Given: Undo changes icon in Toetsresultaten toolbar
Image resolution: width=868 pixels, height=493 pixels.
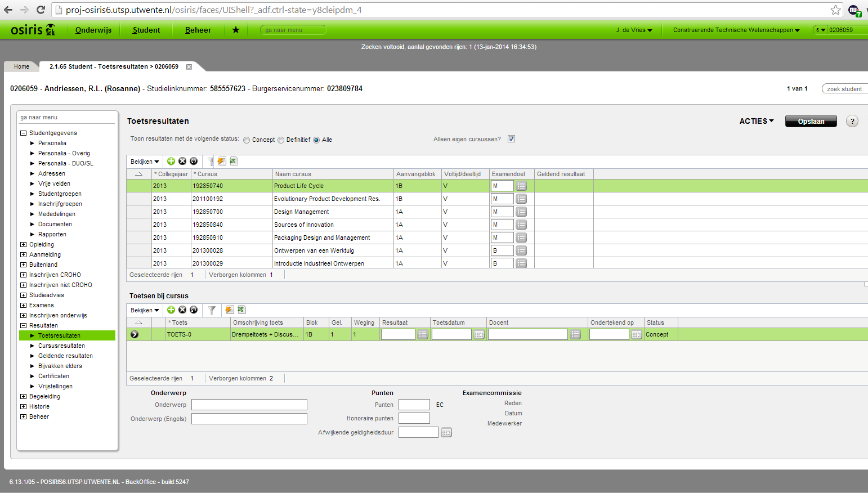Looking at the screenshot, I should tap(194, 162).
